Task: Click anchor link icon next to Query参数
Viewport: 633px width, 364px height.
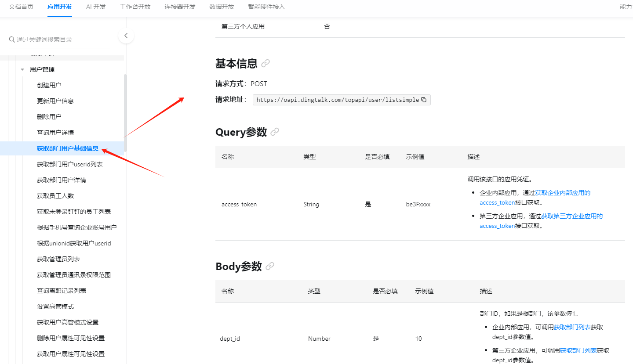Action: coord(275,132)
